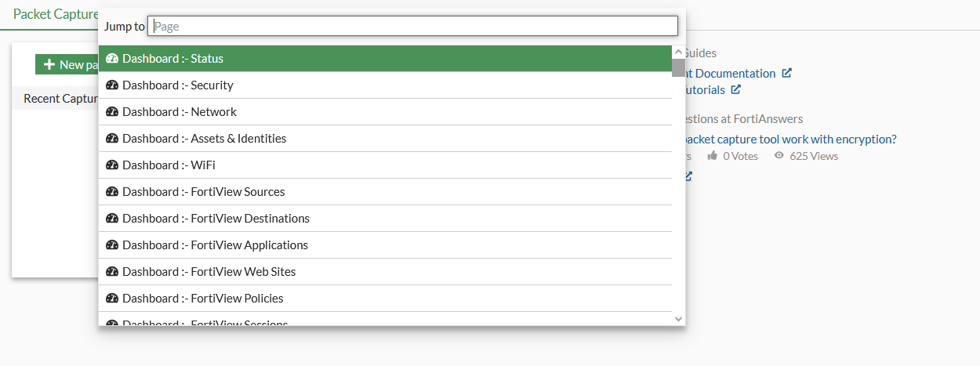Image resolution: width=980 pixels, height=366 pixels.
Task: Click the gauge icon next to FortiView Policies
Action: (x=111, y=299)
